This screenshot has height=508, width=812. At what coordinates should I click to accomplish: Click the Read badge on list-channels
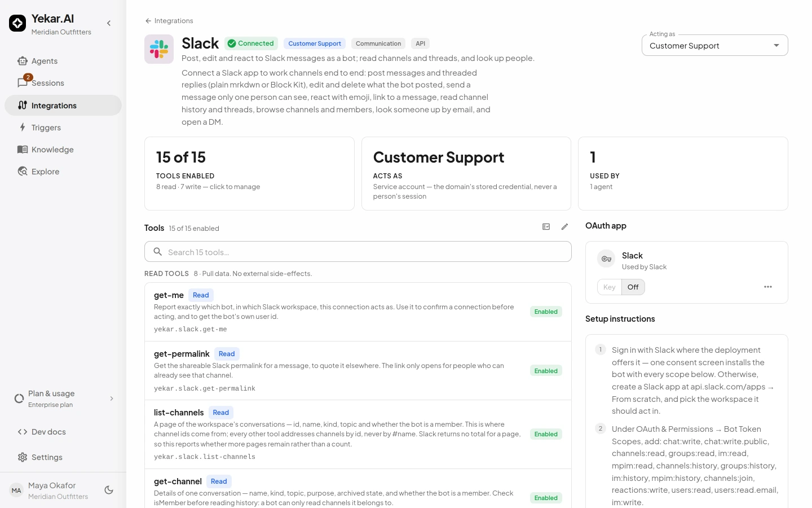[x=221, y=413]
